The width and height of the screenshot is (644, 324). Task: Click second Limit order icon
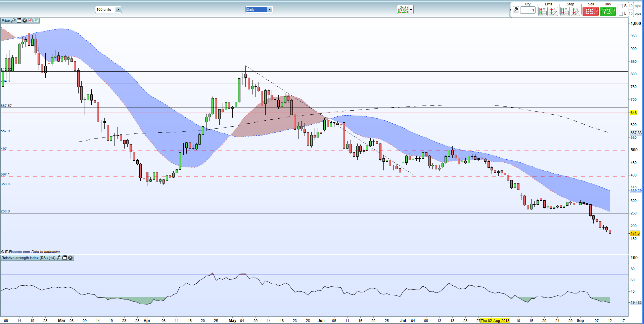coord(553,11)
